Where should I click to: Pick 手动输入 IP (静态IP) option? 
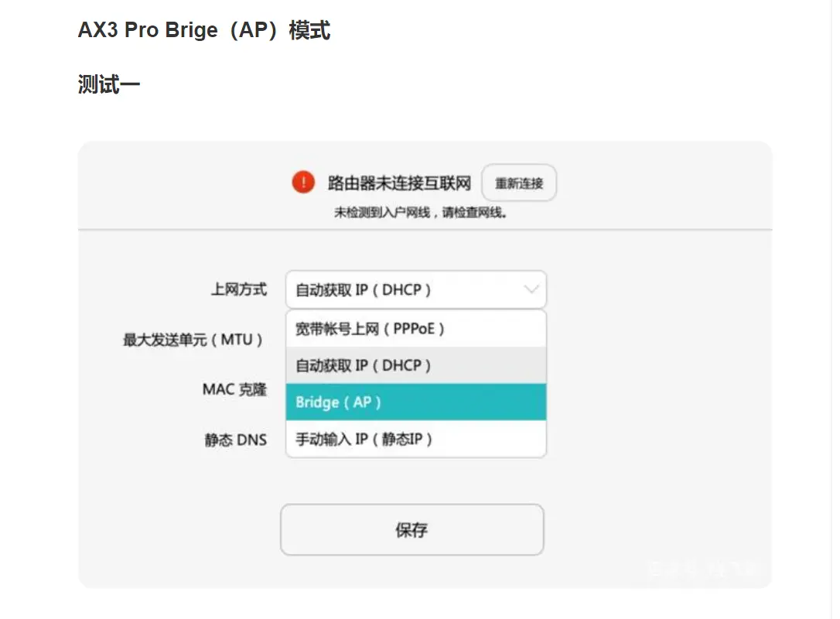click(415, 439)
